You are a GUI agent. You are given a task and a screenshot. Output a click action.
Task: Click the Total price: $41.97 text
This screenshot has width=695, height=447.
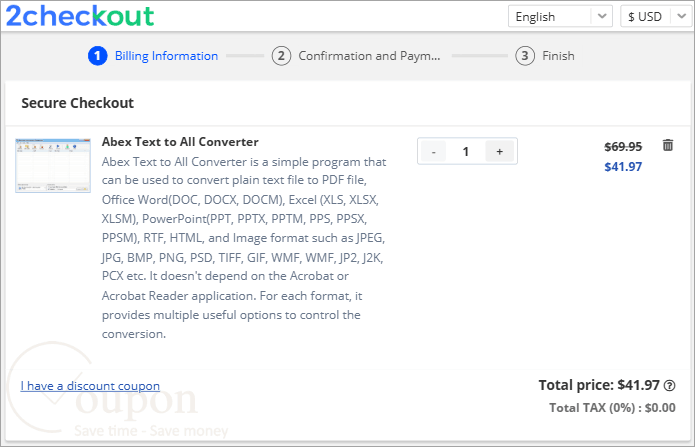point(599,385)
